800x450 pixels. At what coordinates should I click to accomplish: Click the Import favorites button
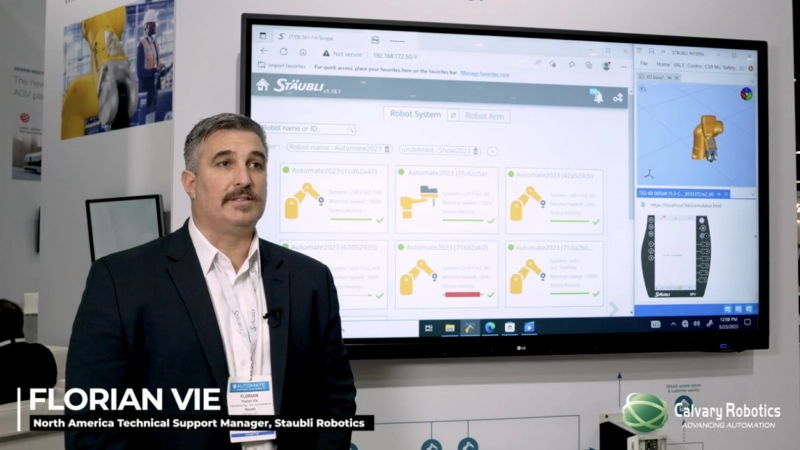tap(282, 65)
